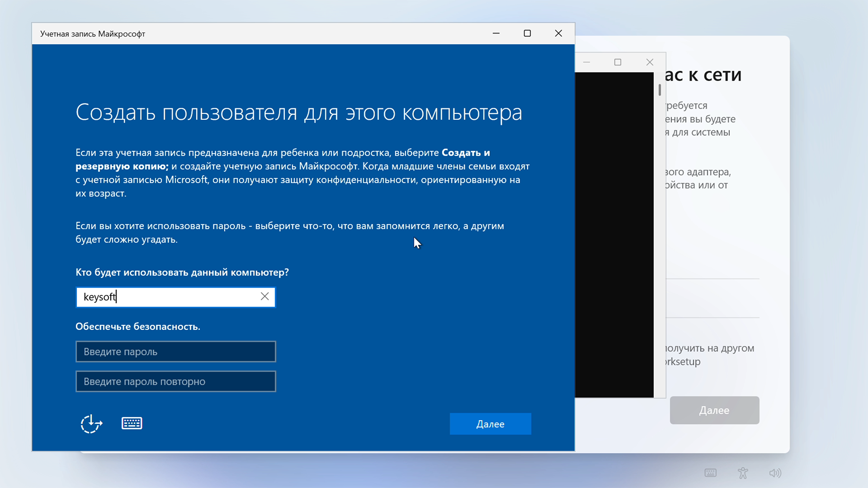Minimize the Microsoft account window
This screenshot has height=488, width=868.
pos(496,33)
